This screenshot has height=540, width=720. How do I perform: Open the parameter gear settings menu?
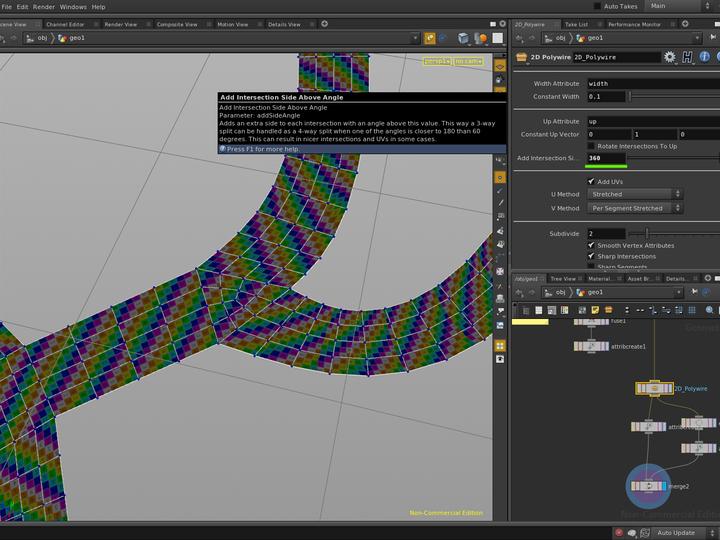click(x=670, y=58)
